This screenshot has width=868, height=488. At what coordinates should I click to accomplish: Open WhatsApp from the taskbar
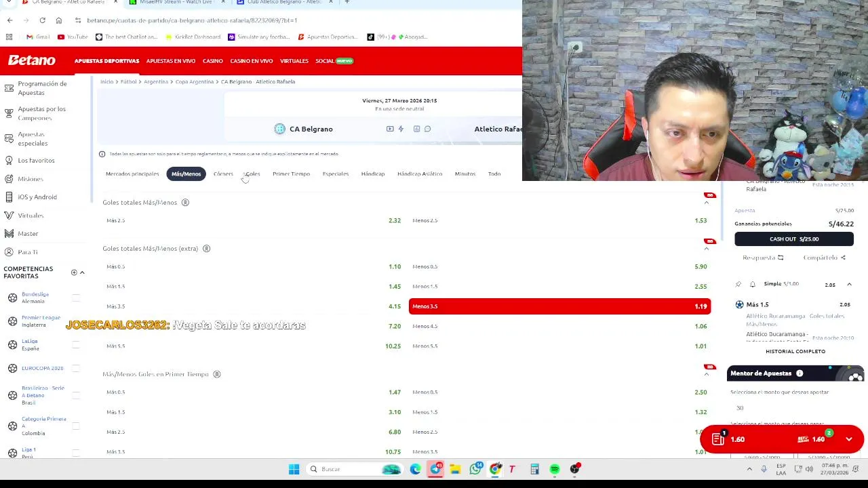click(475, 469)
